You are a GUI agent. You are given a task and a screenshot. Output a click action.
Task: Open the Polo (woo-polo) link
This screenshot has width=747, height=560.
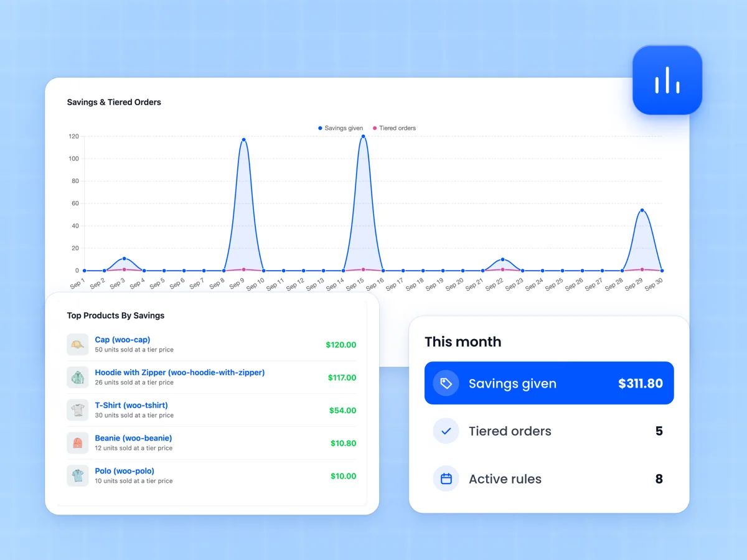(x=125, y=471)
